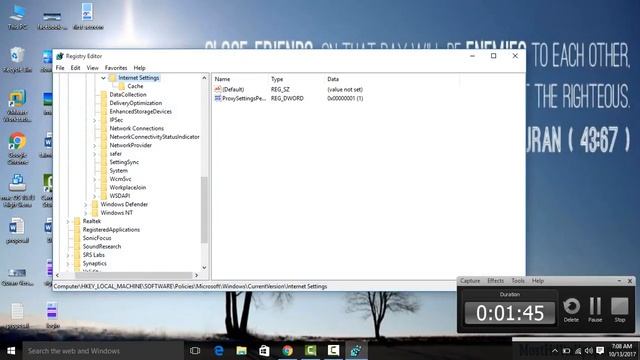This screenshot has width=640, height=360.
Task: Select the Network Connections key
Action: (136, 129)
